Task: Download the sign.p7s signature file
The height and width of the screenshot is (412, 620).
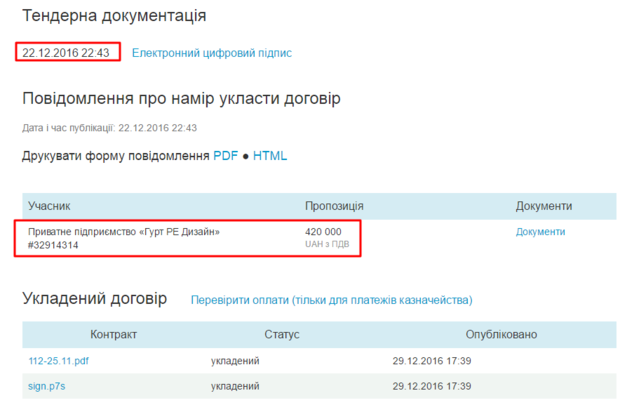Action: pyautogui.click(x=47, y=385)
